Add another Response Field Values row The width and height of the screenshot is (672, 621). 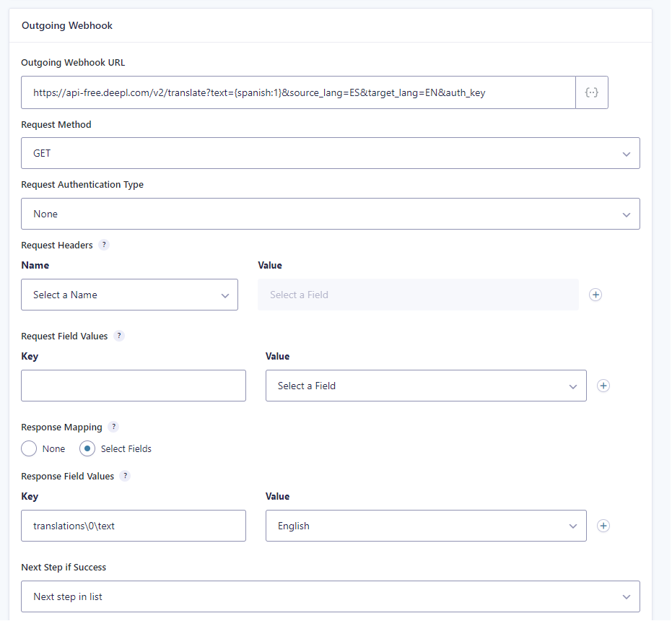pyautogui.click(x=603, y=526)
